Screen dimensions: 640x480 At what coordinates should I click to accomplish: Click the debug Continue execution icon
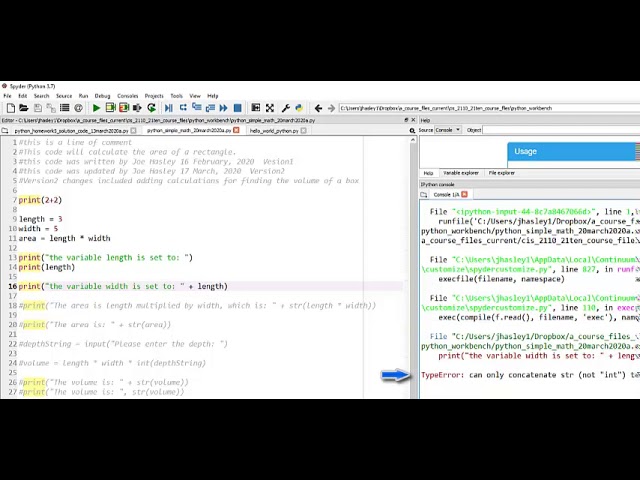(x=223, y=108)
